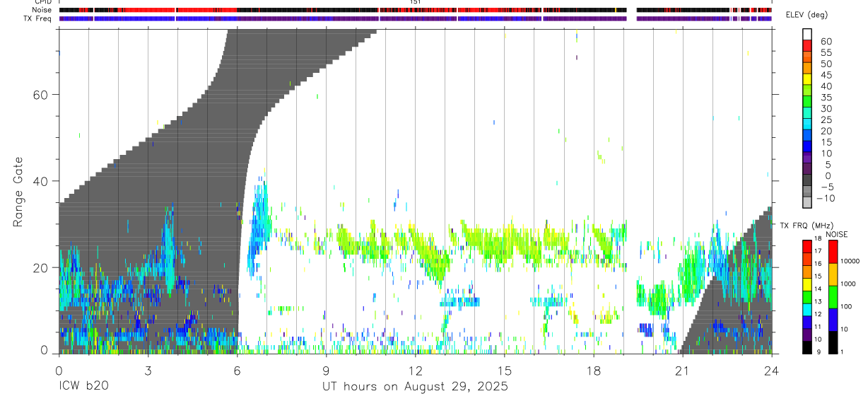Click the 'TX Freq' row label

click(x=38, y=18)
